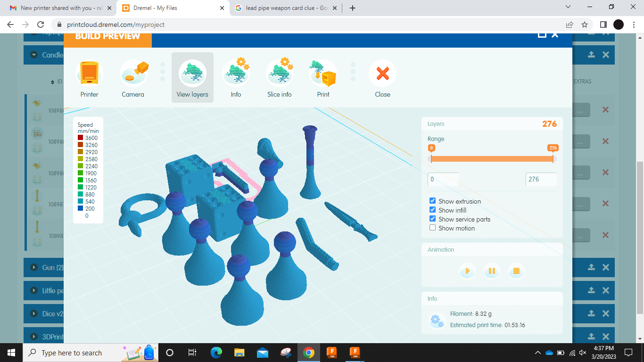Uncheck Show infill
Screen dimensions: 644x362
click(x=432, y=210)
